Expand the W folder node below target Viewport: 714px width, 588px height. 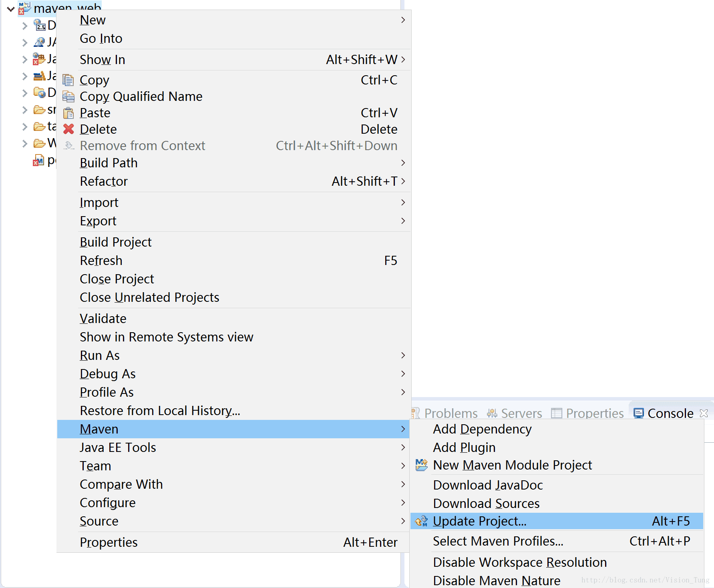[x=25, y=143]
